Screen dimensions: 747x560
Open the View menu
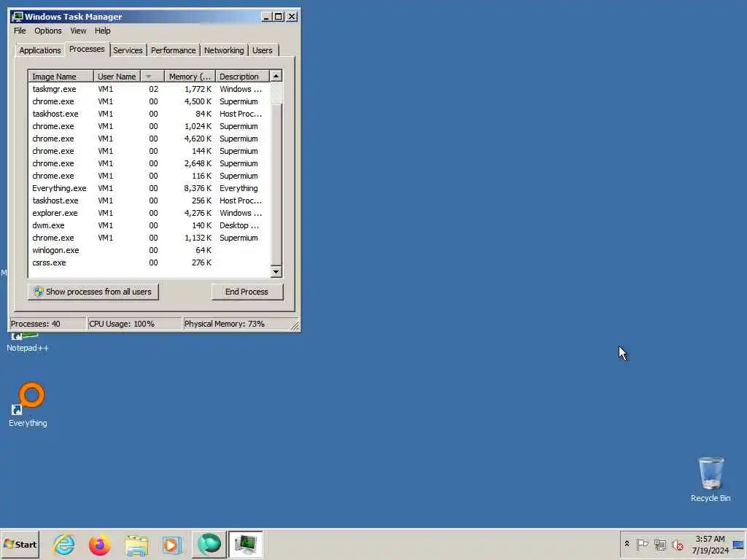tap(78, 31)
